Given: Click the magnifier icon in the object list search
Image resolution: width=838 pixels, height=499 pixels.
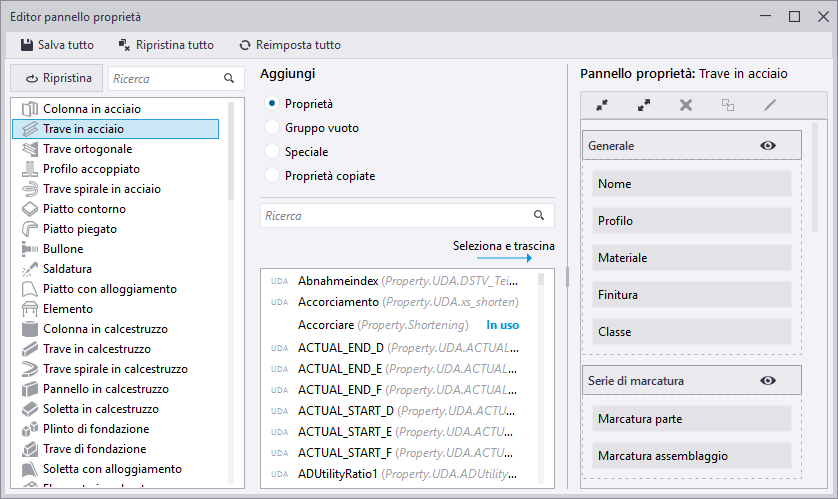Looking at the screenshot, I should pyautogui.click(x=229, y=78).
